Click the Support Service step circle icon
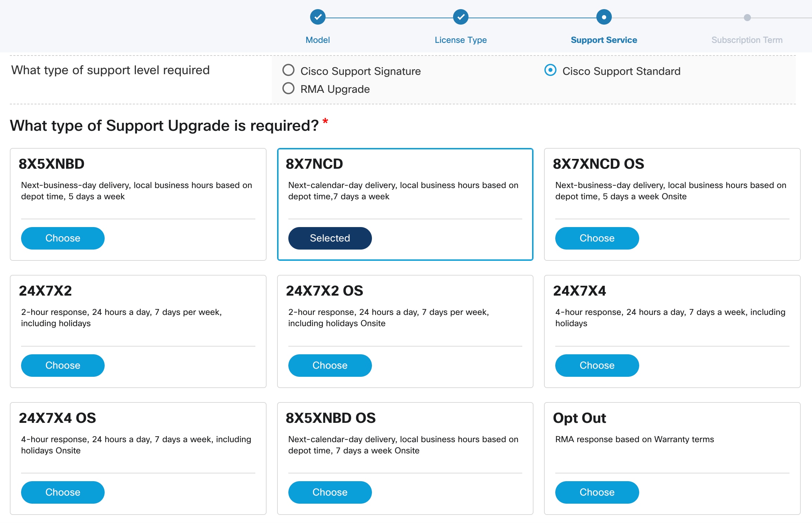Image resolution: width=812 pixels, height=523 pixels. tap(604, 17)
